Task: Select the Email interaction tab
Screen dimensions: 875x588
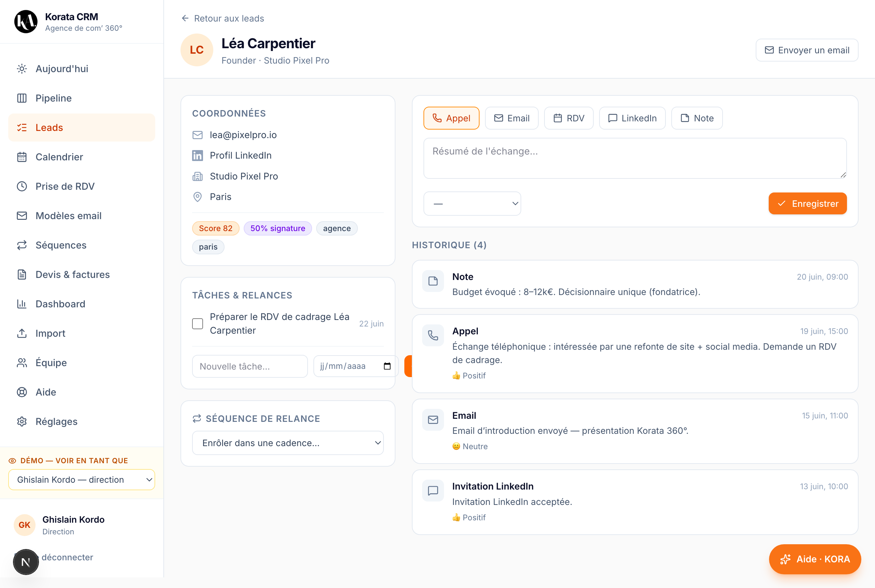Action: click(512, 118)
